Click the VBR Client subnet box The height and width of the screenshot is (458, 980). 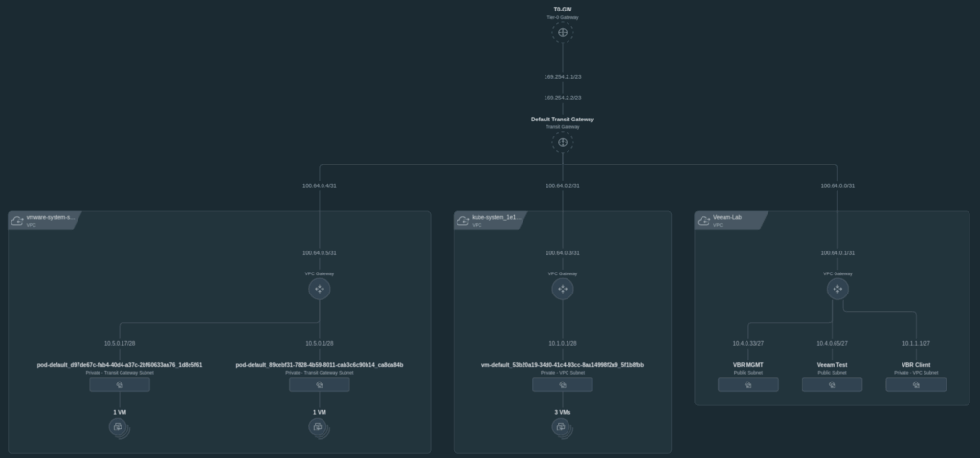tap(916, 384)
